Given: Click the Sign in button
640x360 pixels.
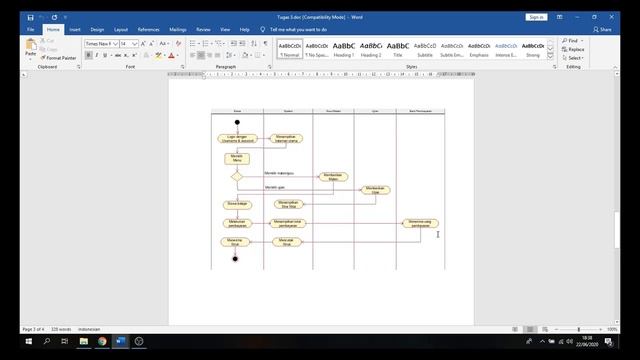Looking at the screenshot, I should click(536, 17).
